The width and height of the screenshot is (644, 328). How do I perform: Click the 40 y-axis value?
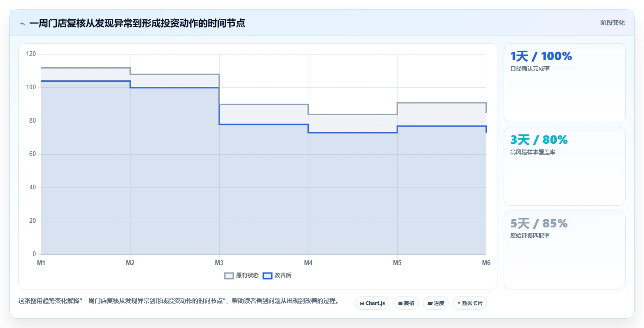coord(32,187)
